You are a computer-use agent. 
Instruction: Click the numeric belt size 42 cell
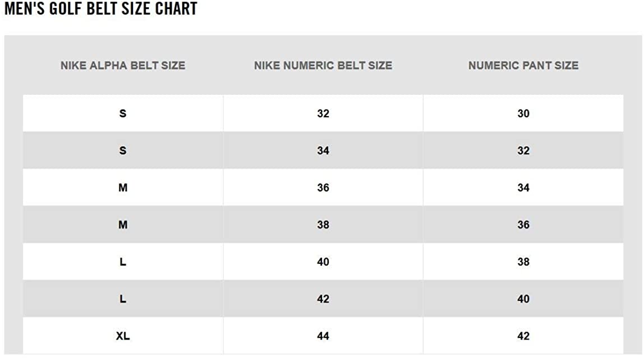pos(323,299)
